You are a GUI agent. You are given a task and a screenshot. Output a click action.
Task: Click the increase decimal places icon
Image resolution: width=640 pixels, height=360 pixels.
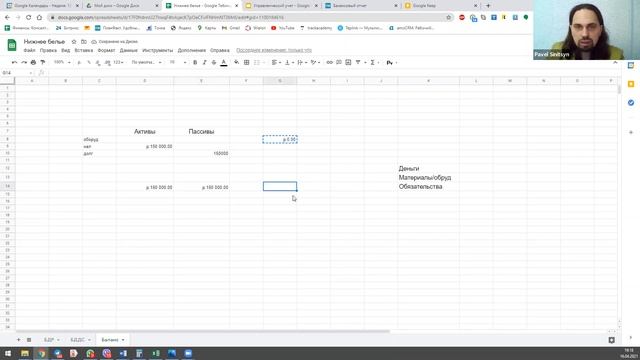pos(107,62)
